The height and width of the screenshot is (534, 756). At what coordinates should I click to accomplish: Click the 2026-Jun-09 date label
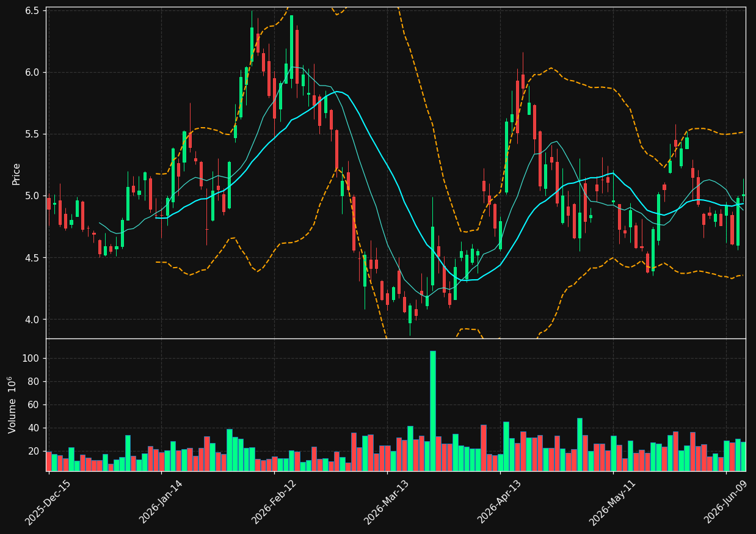coord(725,502)
